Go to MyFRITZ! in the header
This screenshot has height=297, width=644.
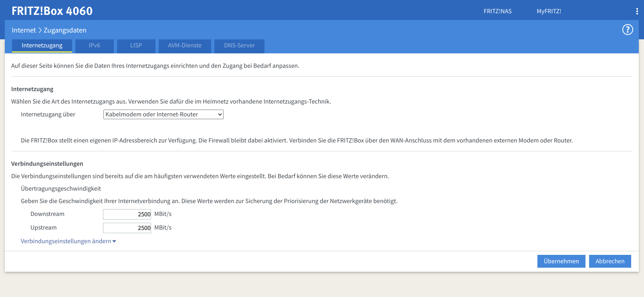coord(549,11)
